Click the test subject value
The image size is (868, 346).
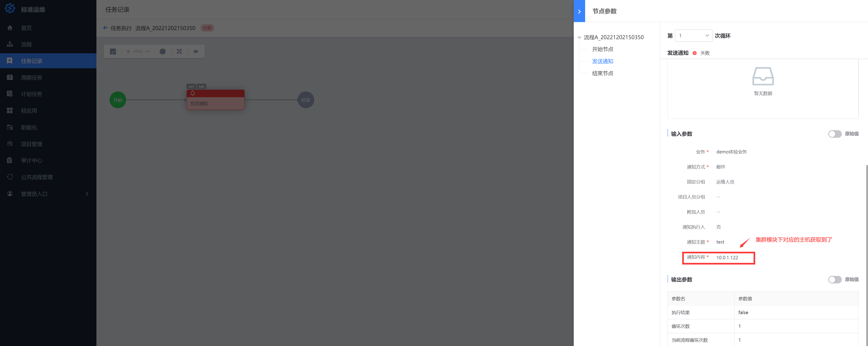coord(720,242)
